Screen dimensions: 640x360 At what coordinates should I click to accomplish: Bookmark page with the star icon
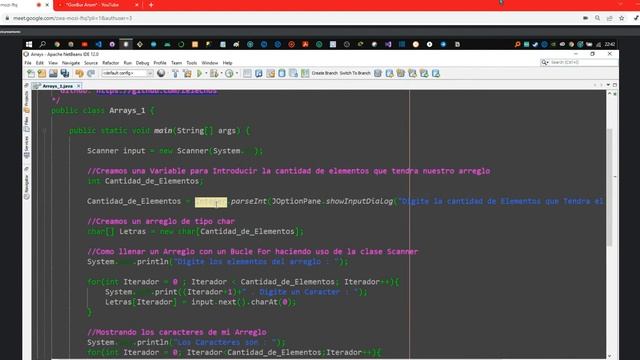tap(622, 18)
